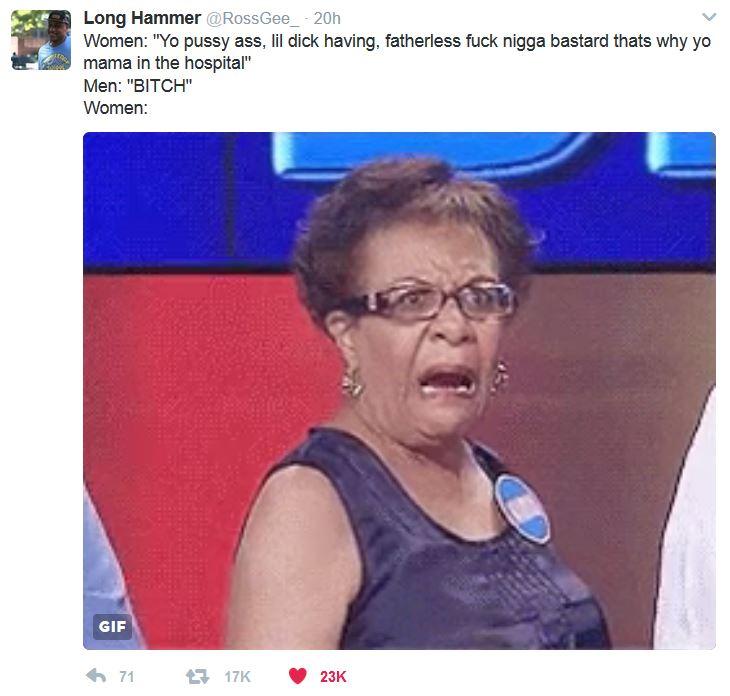Open the 20h timestamp permalink
Screen dimensions: 730x696
tap(327, 19)
